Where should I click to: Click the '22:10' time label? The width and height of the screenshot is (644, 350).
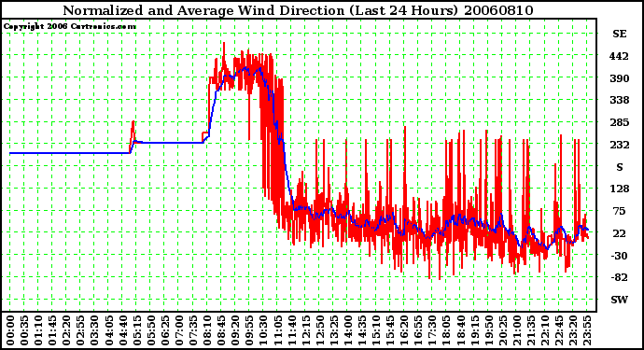(x=545, y=330)
